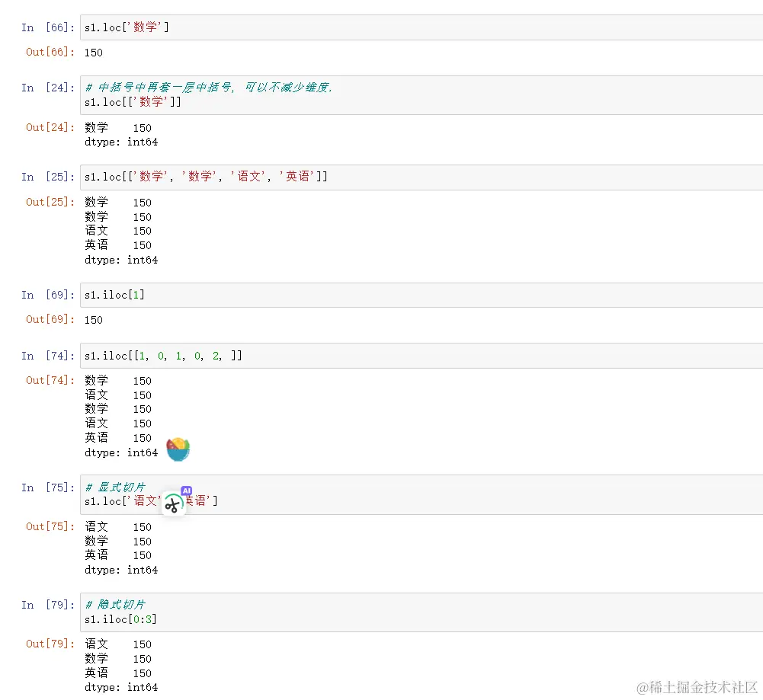Click the colorful bowl floating icon

178,449
